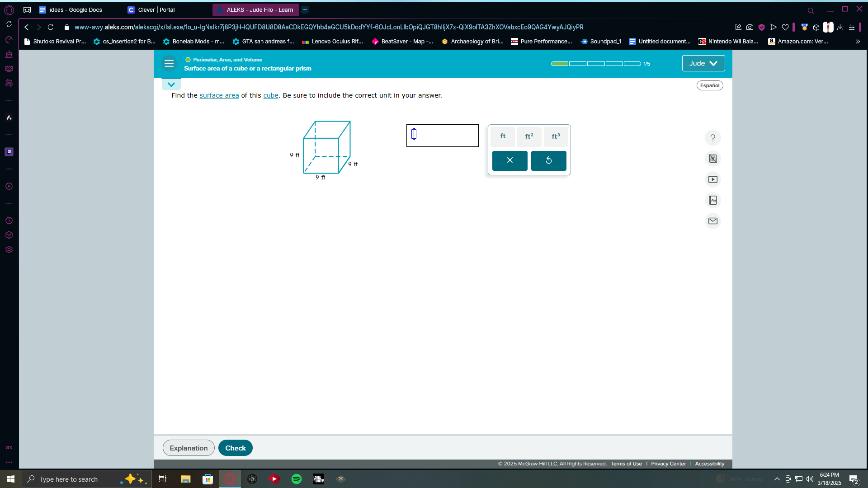The height and width of the screenshot is (488, 868).
Task: Open Nintendo Wii Bala... bookmark
Action: tap(729, 42)
